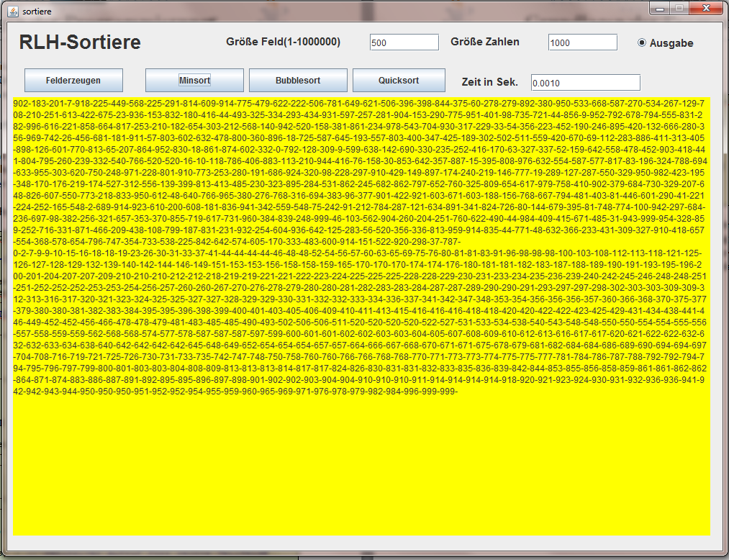The width and height of the screenshot is (729, 560).
Task: Click the empty yellow area below output
Action: pyautogui.click(x=360, y=468)
